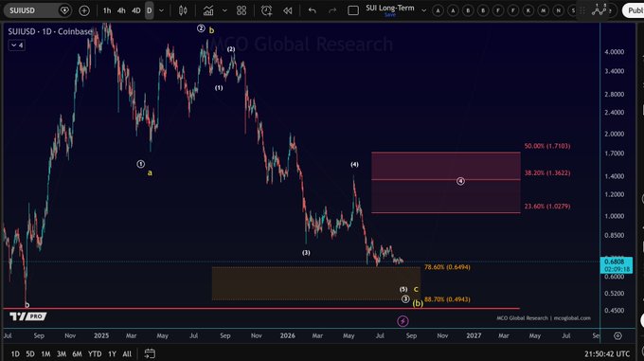Click the 50.00% (1.7103) Fibonacci label
Screen dimensions: 644x361
547,146
